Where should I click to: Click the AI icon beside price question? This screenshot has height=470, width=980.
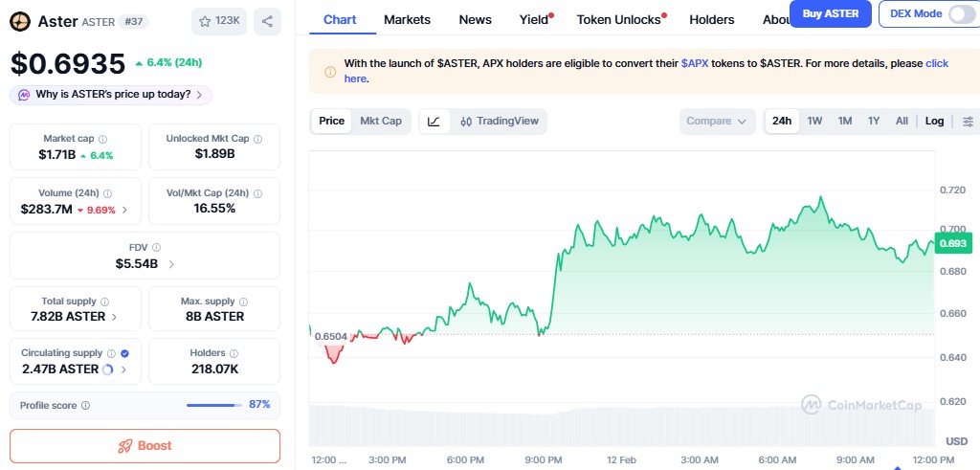point(24,95)
